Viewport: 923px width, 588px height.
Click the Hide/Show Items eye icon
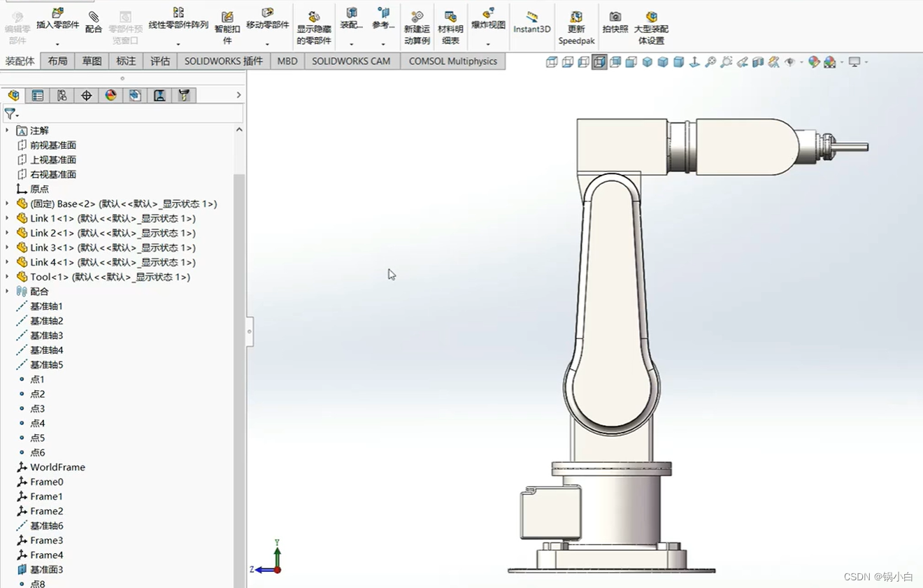pyautogui.click(x=790, y=62)
